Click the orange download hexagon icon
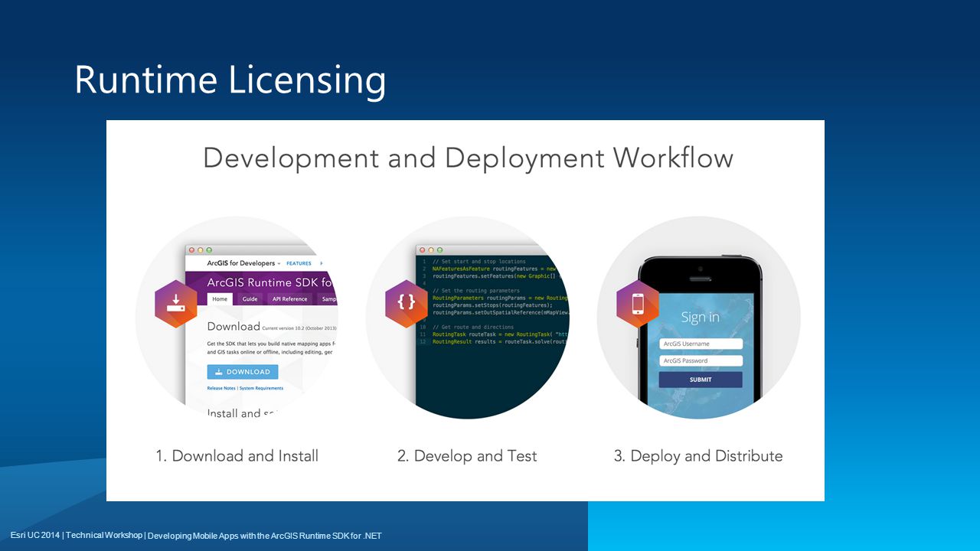Screen dimensions: 980x551 point(176,304)
